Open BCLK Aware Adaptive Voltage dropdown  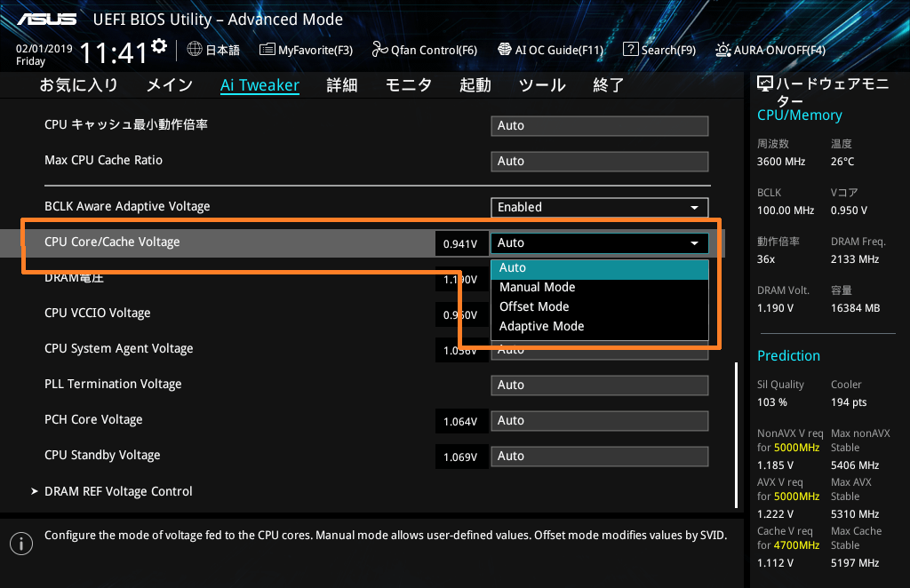[x=600, y=208]
